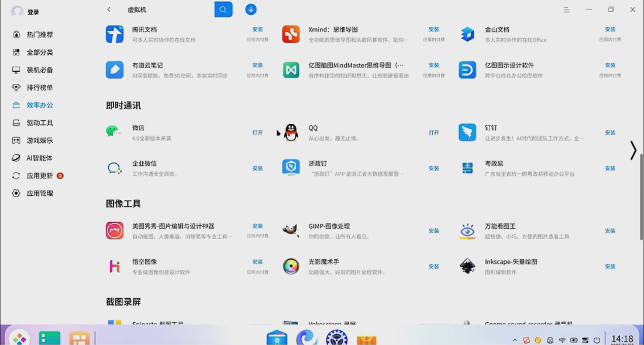Click the 光影魔术手 app icon
This screenshot has height=345, width=644.
coord(291,266)
